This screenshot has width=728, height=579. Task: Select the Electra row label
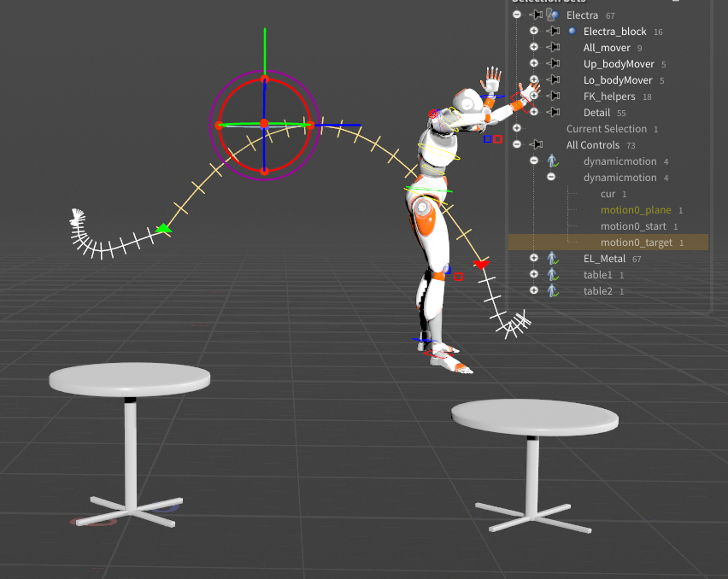pyautogui.click(x=582, y=15)
